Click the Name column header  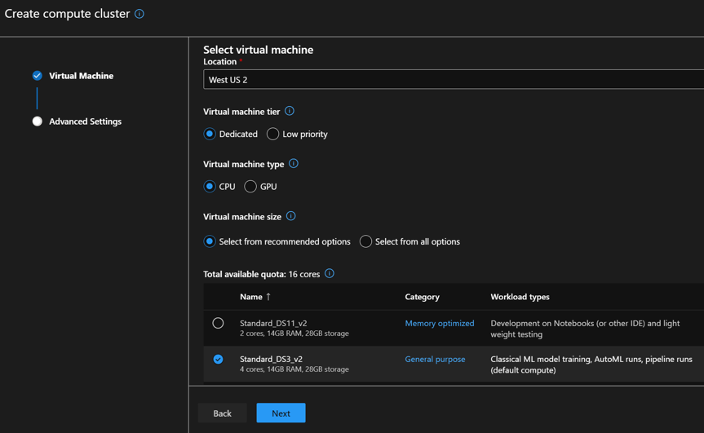[x=251, y=297]
